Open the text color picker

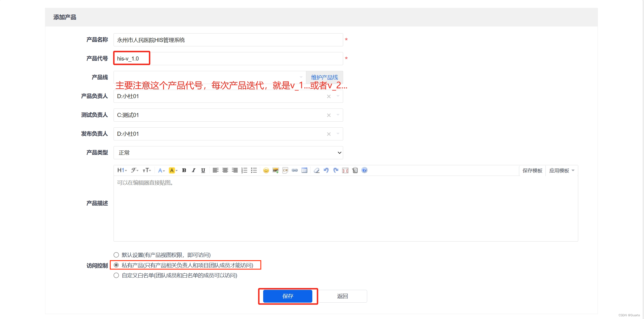tap(161, 170)
